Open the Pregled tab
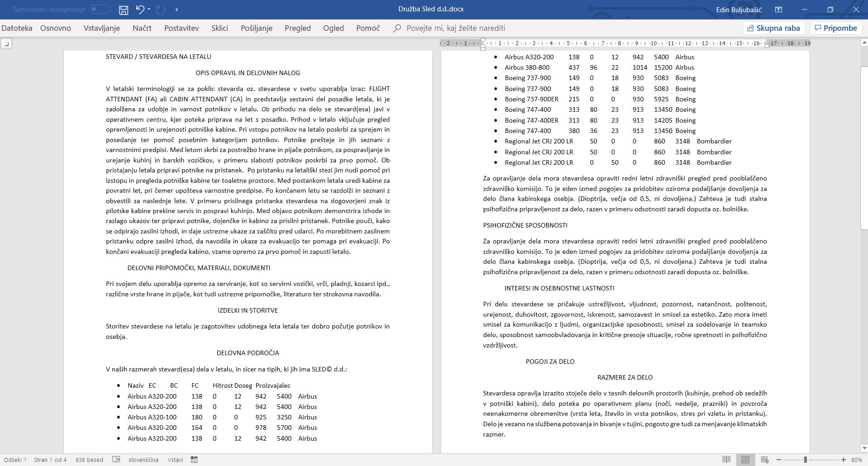 [298, 28]
